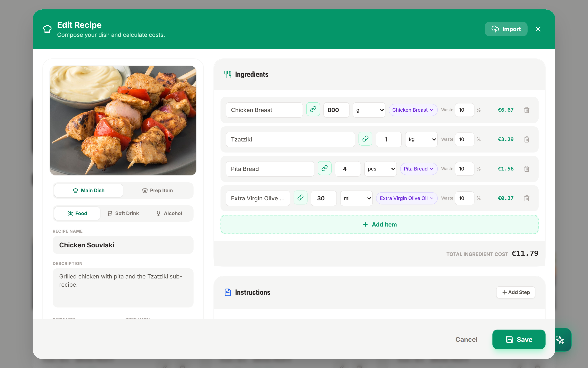Toggle link icon for Tzatziki row

(365, 139)
